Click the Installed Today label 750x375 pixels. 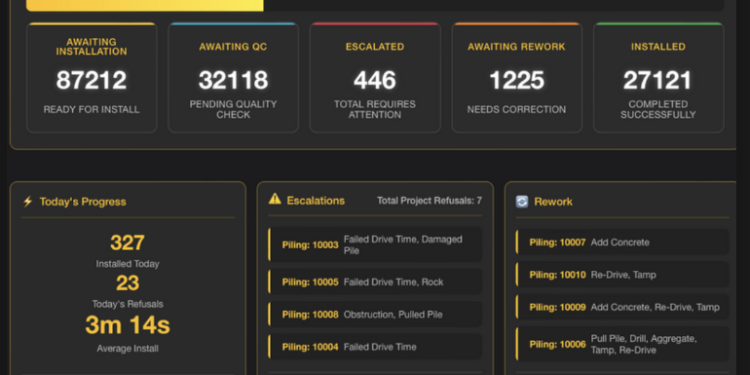(127, 264)
